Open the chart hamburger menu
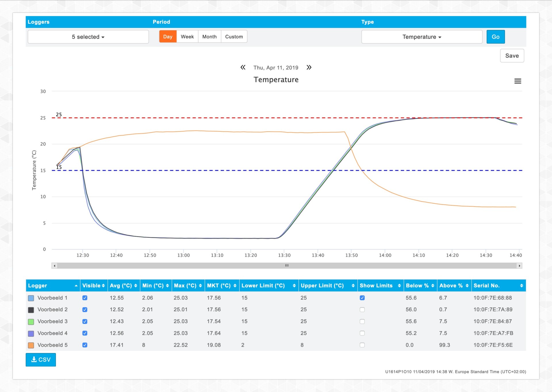Viewport: 552px width, 392px height. 517,81
